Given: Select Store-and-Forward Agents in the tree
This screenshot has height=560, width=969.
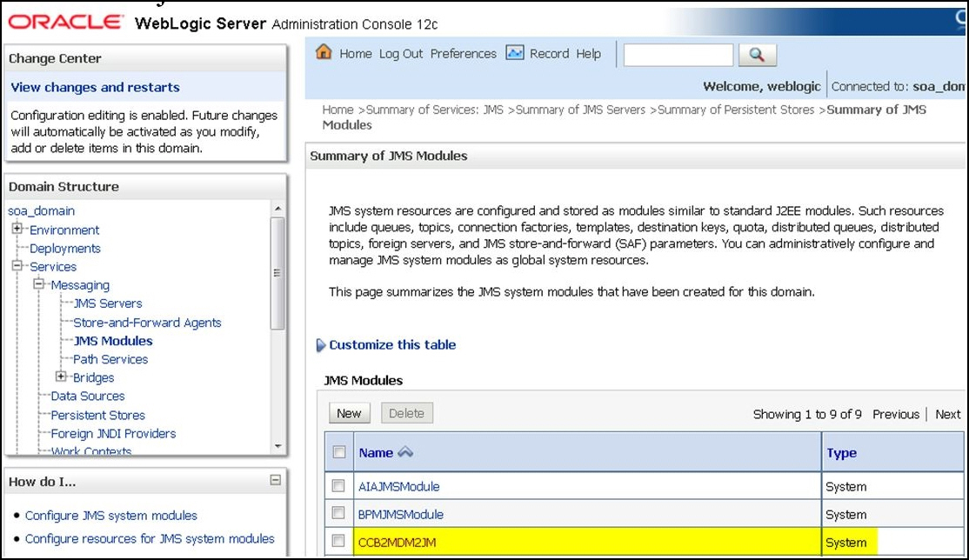Looking at the screenshot, I should pos(147,322).
